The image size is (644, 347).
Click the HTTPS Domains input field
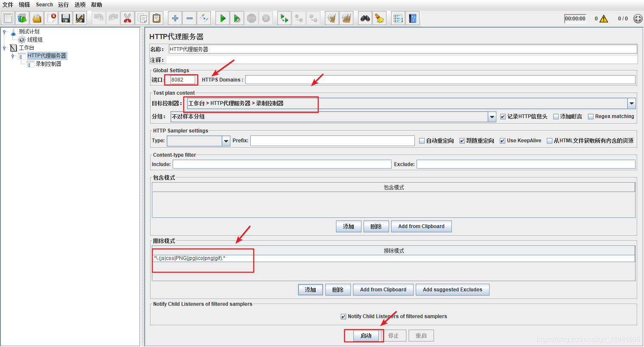[440, 80]
